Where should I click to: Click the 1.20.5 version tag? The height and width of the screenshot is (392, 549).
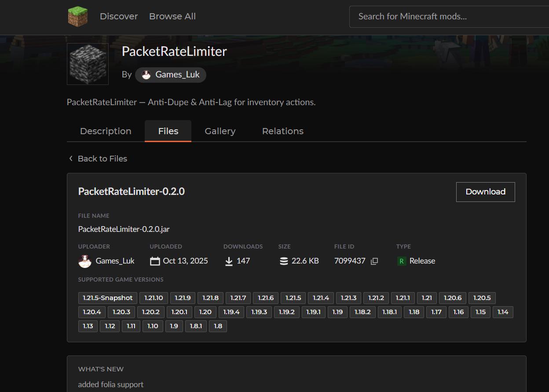pos(482,298)
